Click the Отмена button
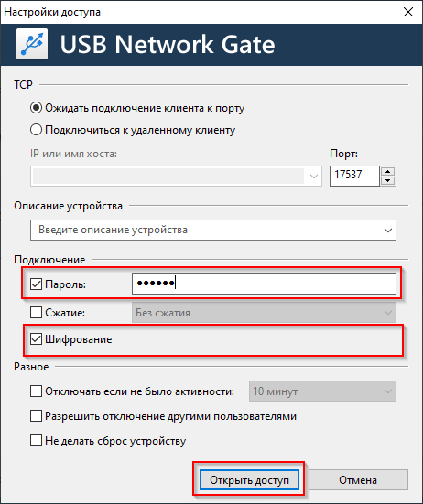Viewport: 423px width, 504px height. click(358, 480)
